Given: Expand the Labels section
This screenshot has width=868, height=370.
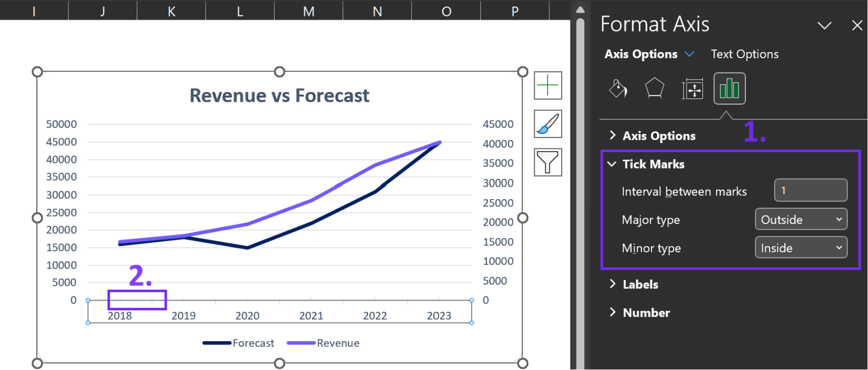Looking at the screenshot, I should click(640, 284).
